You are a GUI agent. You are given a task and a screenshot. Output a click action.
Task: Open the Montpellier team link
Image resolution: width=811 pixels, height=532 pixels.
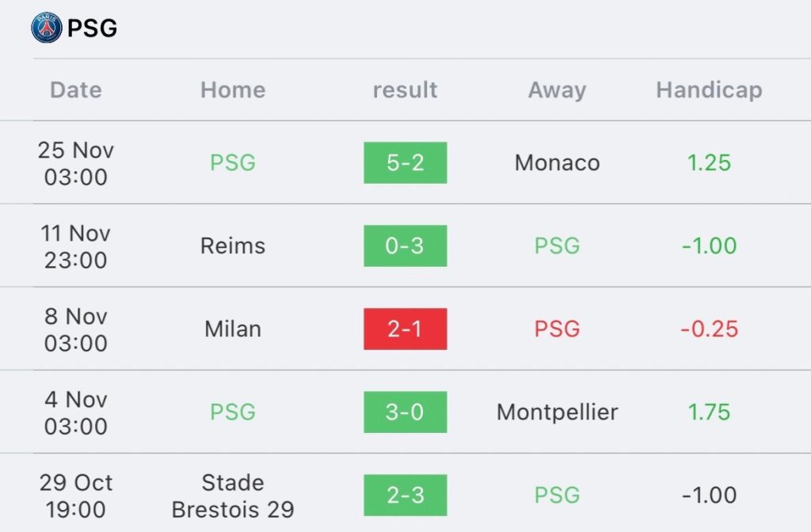coord(557,412)
